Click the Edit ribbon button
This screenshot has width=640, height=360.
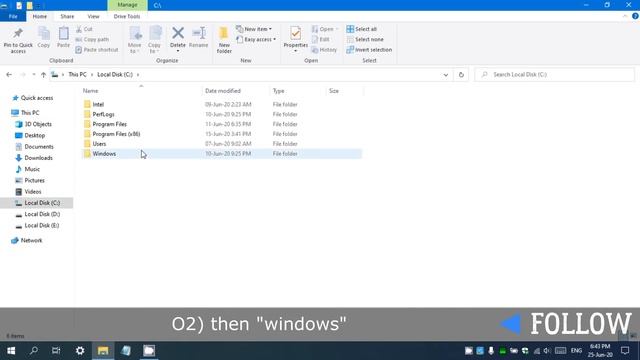tap(321, 39)
